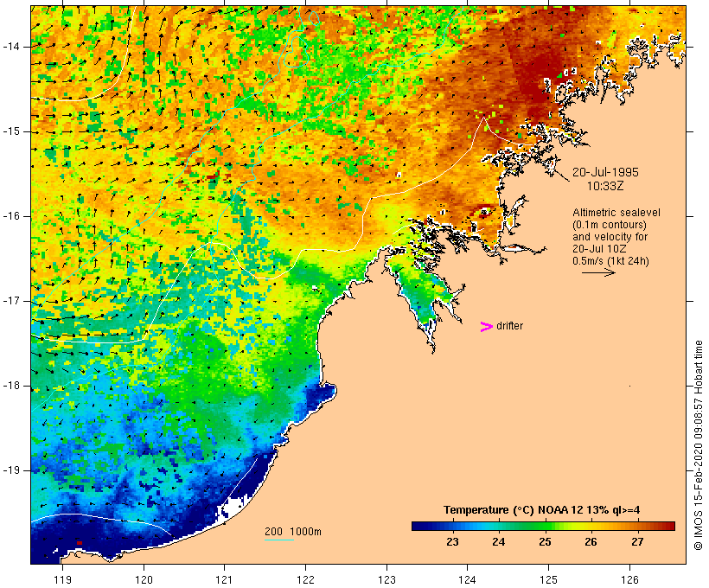
Task: Click longitude axis label 120
Action: pyautogui.click(x=144, y=579)
